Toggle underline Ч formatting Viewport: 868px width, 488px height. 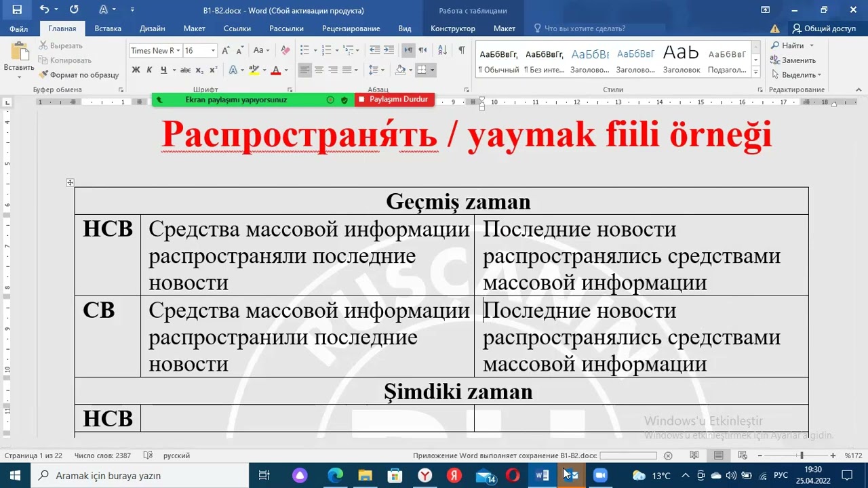click(x=163, y=70)
